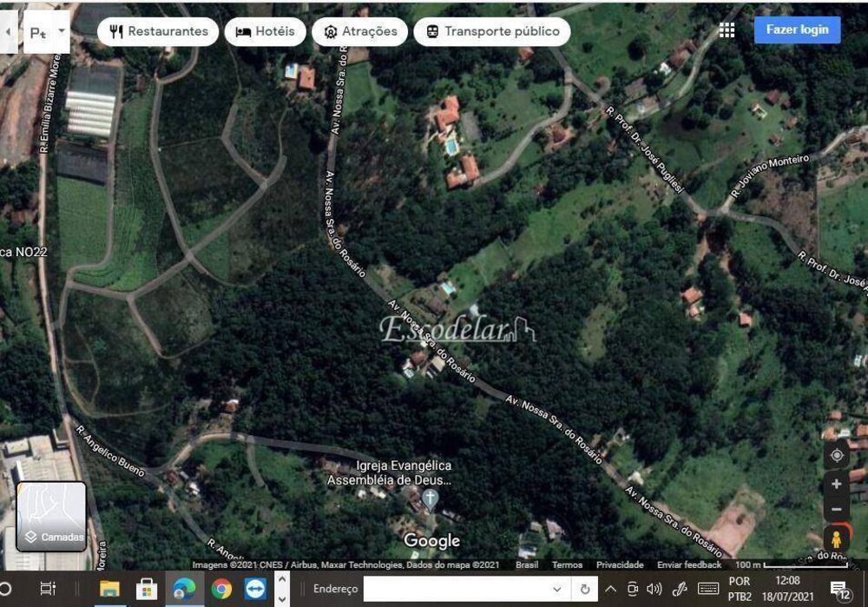
Task: Click the R. Emilia Bizarre street label
Action: (x=49, y=103)
